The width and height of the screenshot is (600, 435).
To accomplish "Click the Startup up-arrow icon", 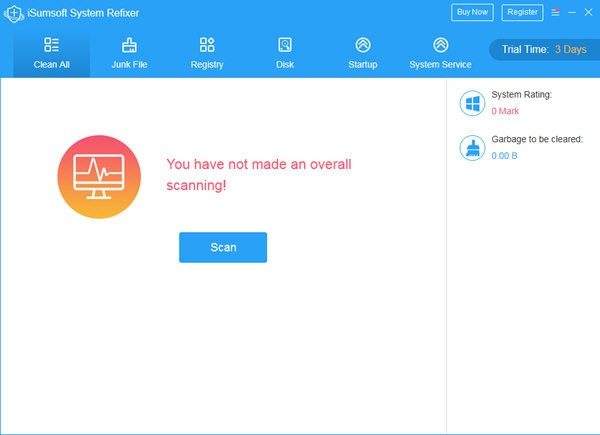I will coord(363,45).
